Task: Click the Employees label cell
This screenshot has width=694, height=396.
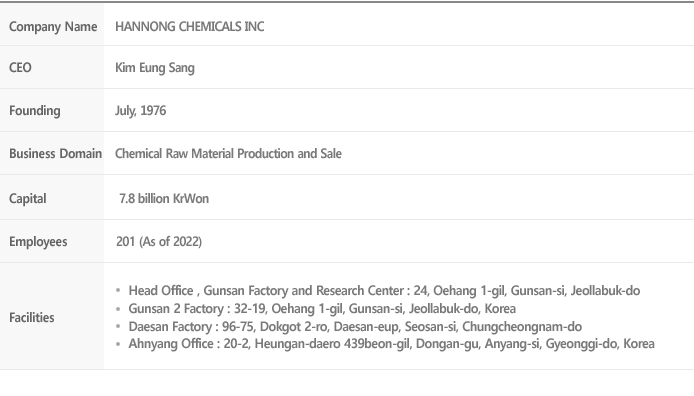Action: [52, 241]
